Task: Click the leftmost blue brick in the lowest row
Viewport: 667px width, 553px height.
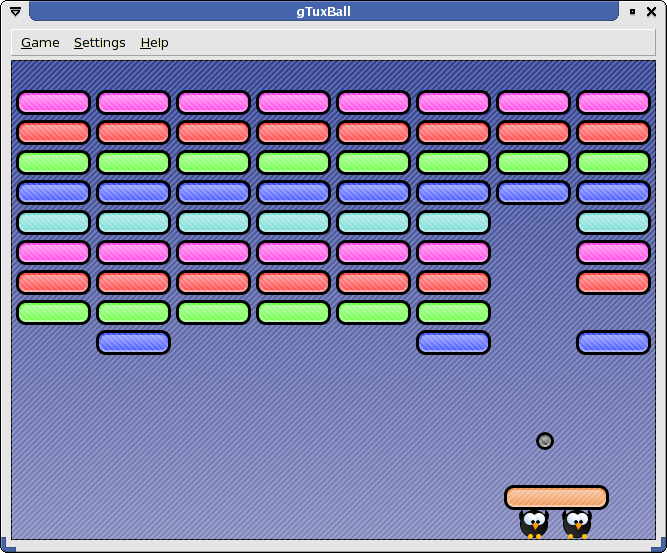Action: tap(134, 343)
